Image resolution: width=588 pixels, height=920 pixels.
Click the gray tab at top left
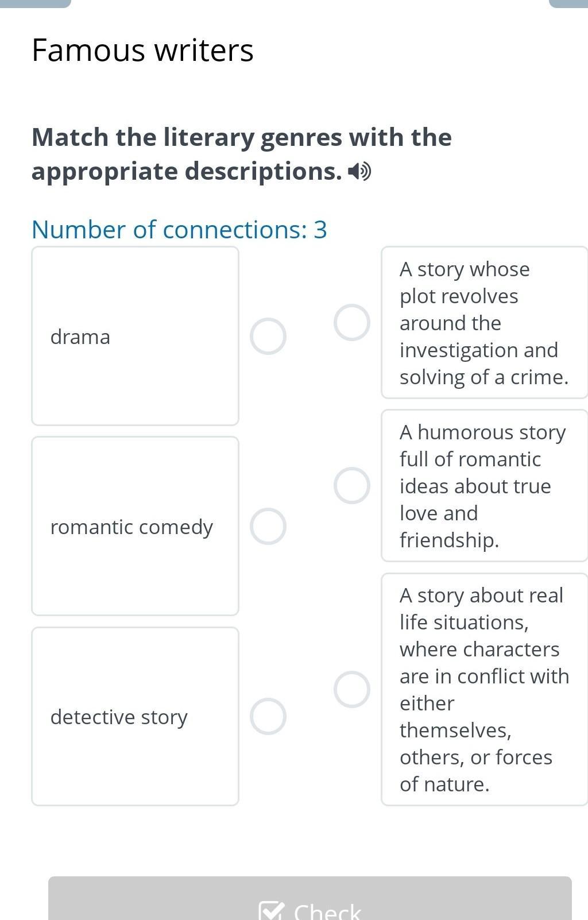(34, 3)
